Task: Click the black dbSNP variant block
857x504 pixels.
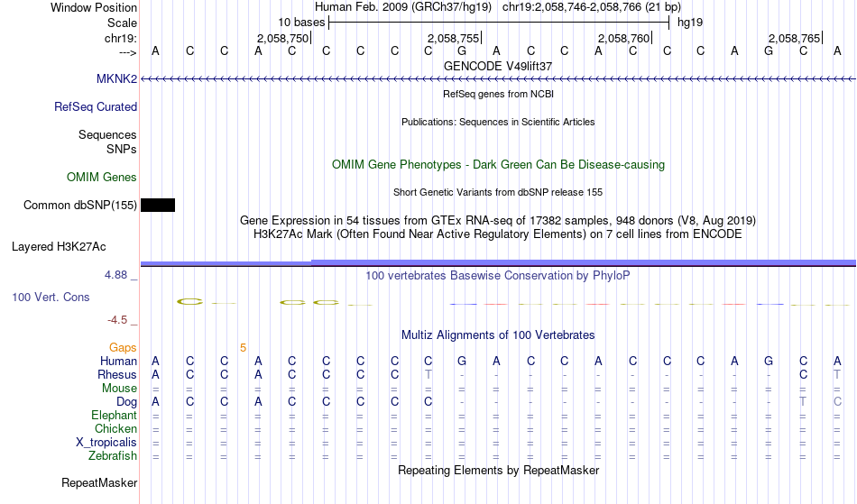Action: pos(158,206)
